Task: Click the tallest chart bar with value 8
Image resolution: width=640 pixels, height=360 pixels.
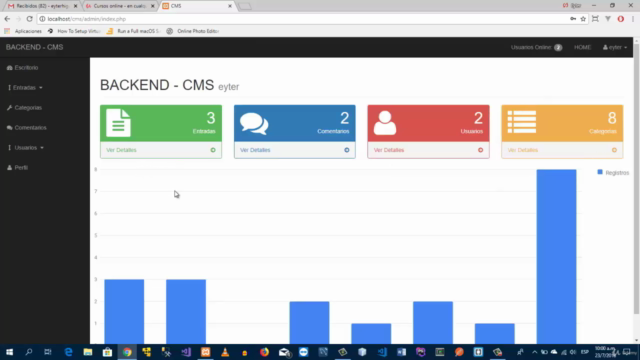Action: 556,257
